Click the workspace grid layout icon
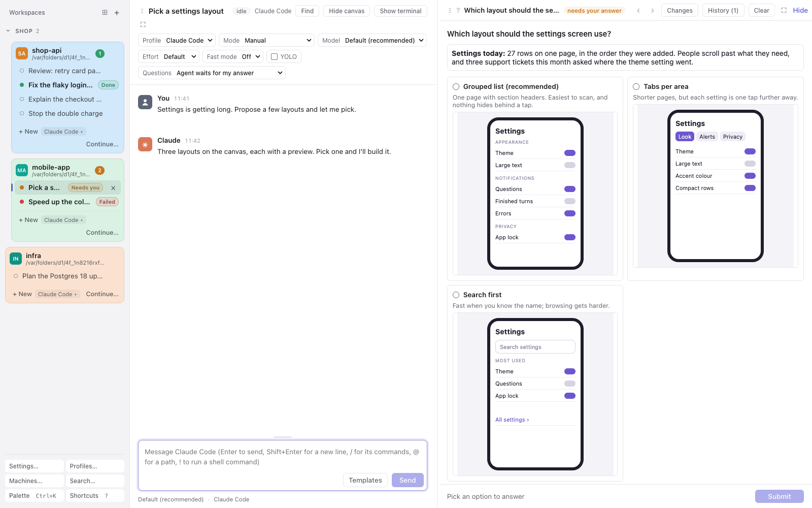 [105, 13]
